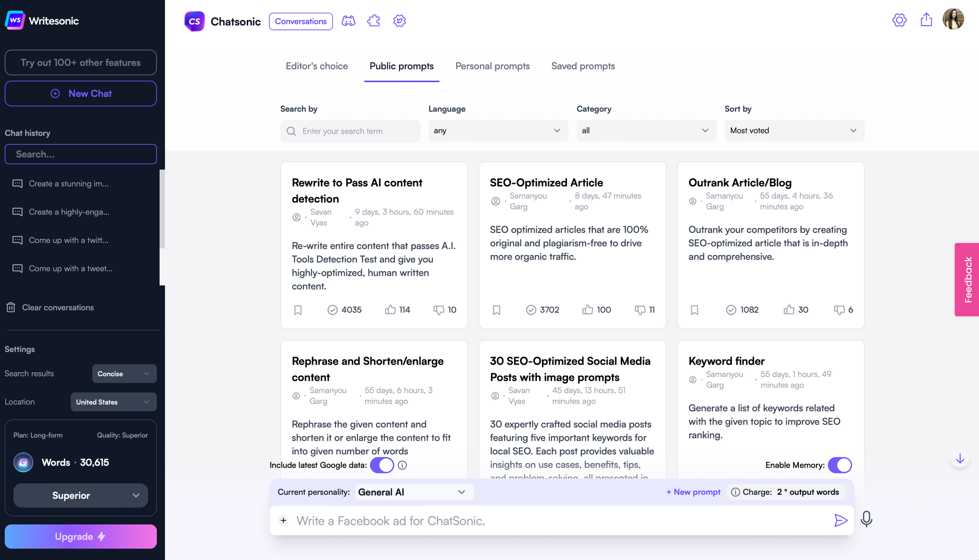Image resolution: width=979 pixels, height=560 pixels.
Task: Click the bookmark icon on SEO-Optimized Article card
Action: [x=496, y=309]
